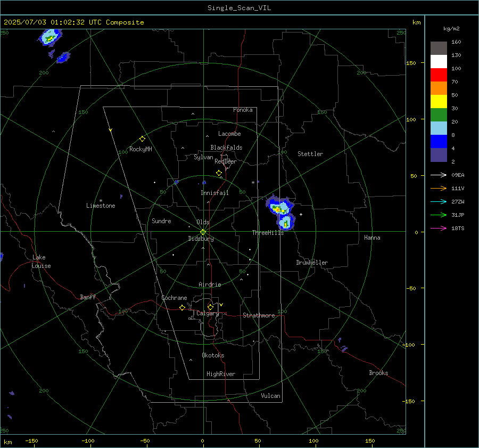The width and height of the screenshot is (479, 448).
Task: Select the white 100-130 legend color
Action: 439,62
